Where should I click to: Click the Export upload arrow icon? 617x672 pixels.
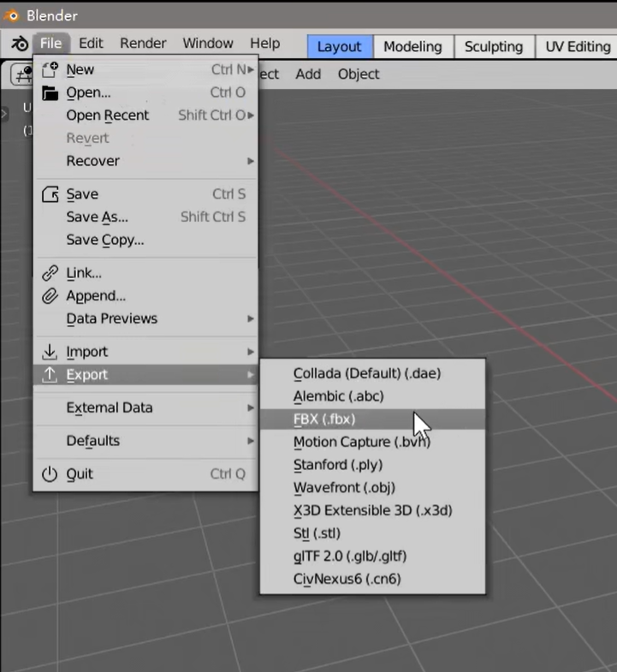tap(50, 375)
